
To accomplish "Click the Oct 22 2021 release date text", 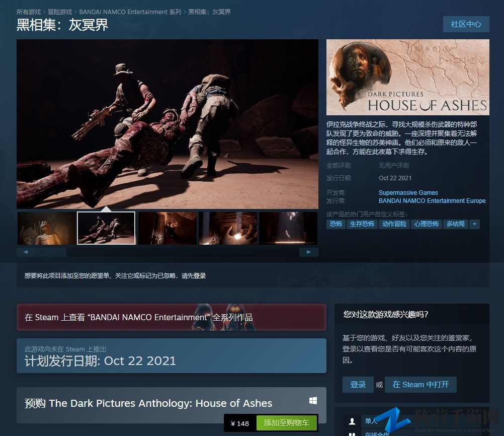I will pyautogui.click(x=395, y=178).
